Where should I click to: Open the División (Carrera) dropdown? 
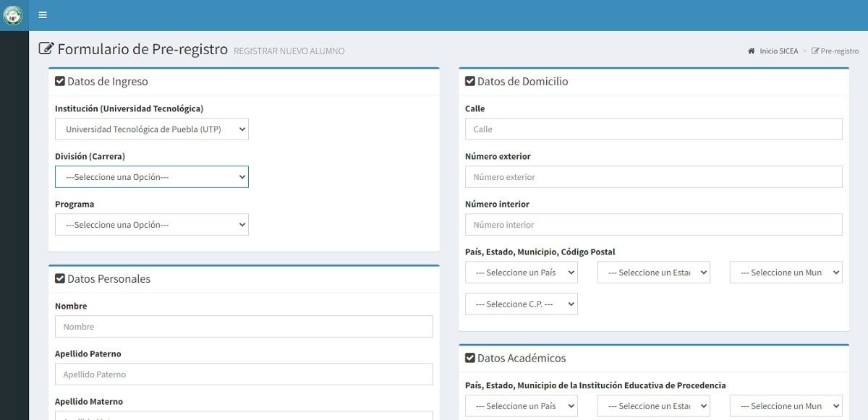tap(152, 177)
